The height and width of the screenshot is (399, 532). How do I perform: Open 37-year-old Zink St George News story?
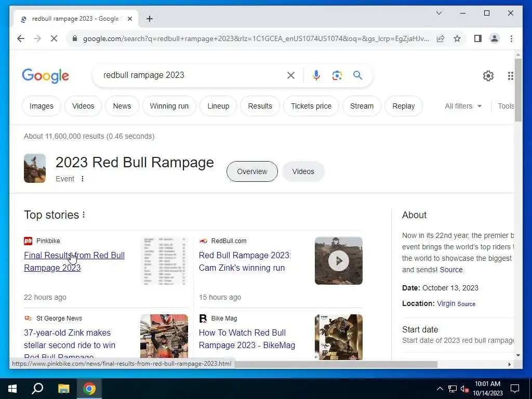[70, 343]
